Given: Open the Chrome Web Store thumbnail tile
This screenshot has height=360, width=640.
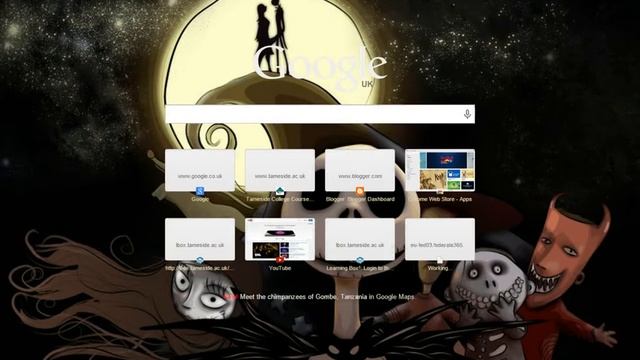Looking at the screenshot, I should pyautogui.click(x=440, y=170).
